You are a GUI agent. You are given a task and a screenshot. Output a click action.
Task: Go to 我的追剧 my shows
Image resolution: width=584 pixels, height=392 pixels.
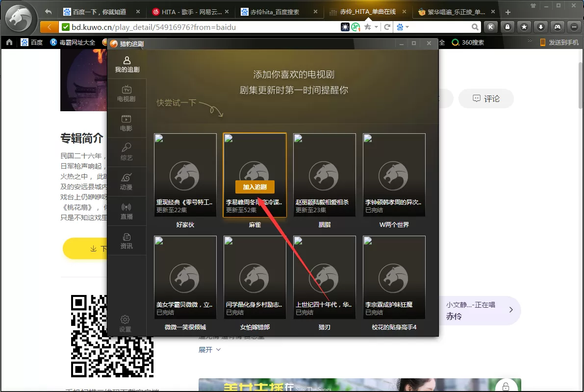[127, 64]
